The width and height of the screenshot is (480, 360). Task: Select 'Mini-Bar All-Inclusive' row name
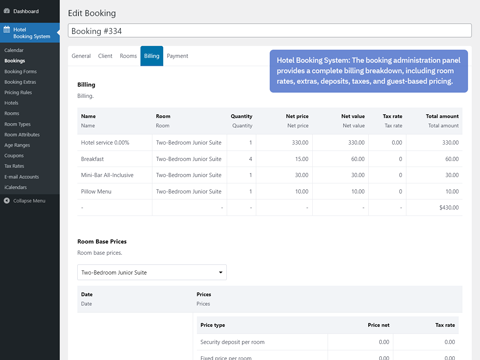click(107, 175)
